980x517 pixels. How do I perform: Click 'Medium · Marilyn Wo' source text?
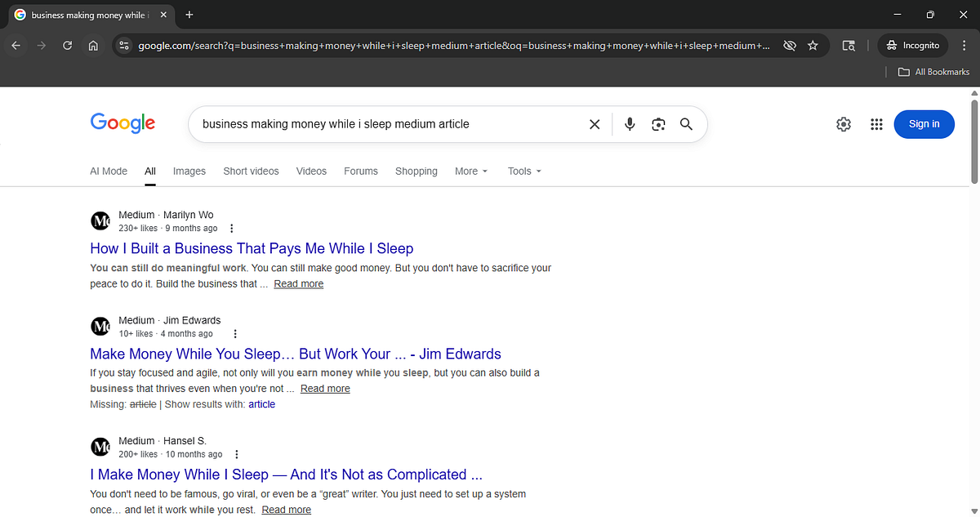coord(166,216)
